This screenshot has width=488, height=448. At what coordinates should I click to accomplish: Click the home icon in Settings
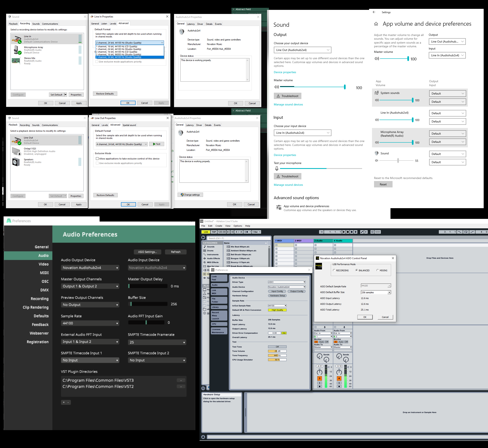pos(376,24)
